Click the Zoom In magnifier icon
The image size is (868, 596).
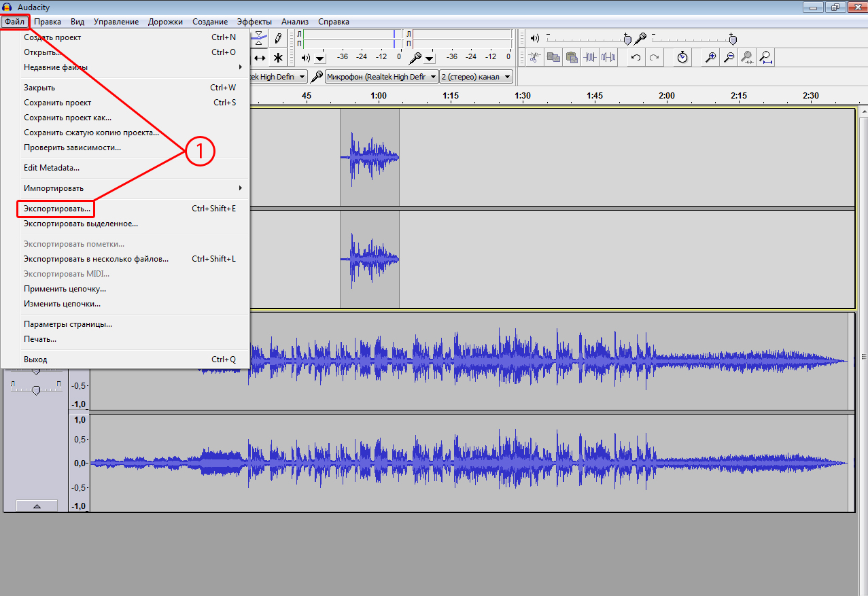(x=710, y=58)
